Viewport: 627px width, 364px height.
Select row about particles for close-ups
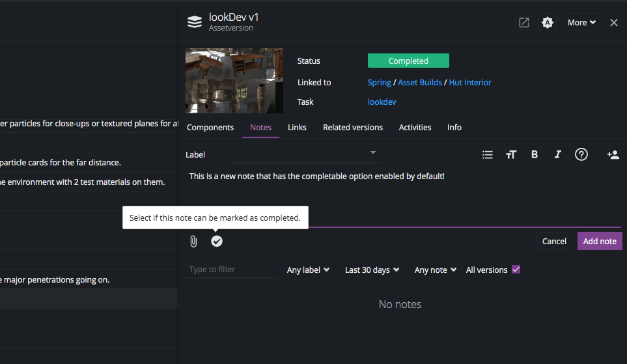(x=89, y=123)
